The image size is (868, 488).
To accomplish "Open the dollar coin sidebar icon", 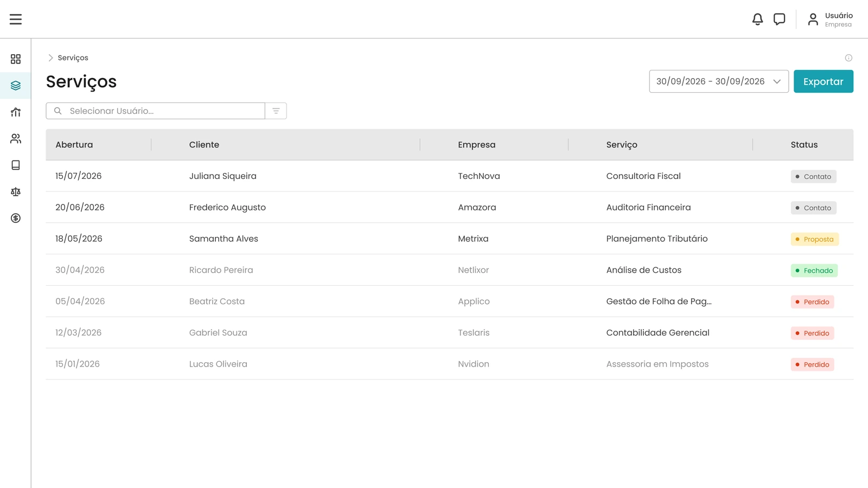I will [x=16, y=218].
